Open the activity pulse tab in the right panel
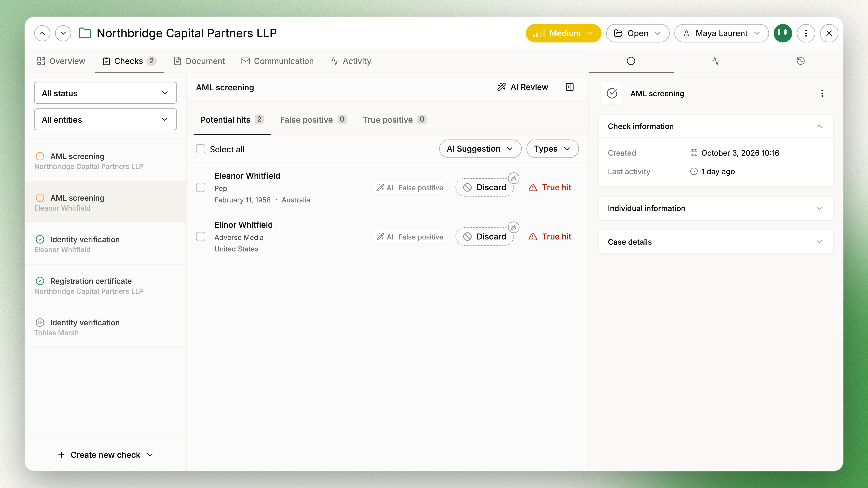The image size is (868, 488). [x=716, y=61]
